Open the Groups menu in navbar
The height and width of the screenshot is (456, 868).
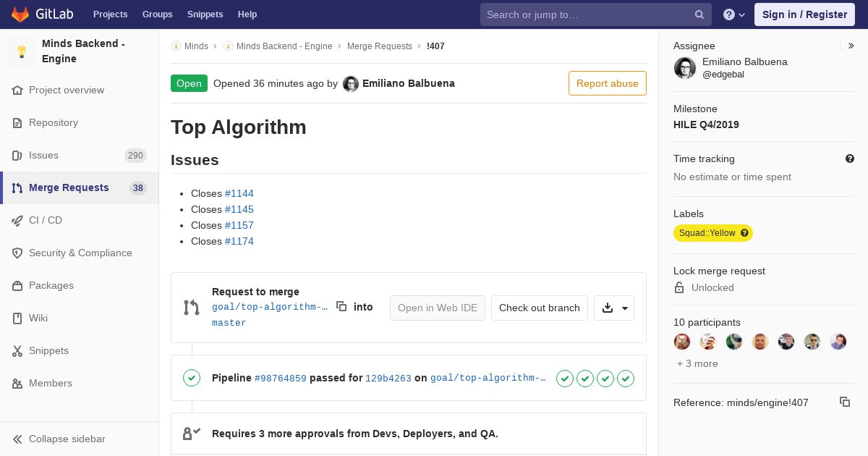[x=157, y=14]
